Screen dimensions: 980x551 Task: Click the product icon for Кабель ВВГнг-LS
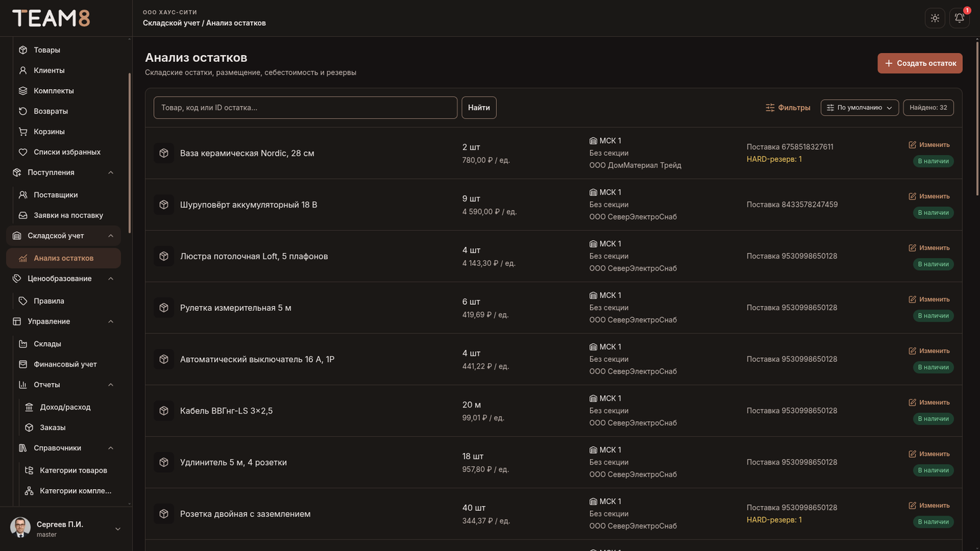[164, 411]
